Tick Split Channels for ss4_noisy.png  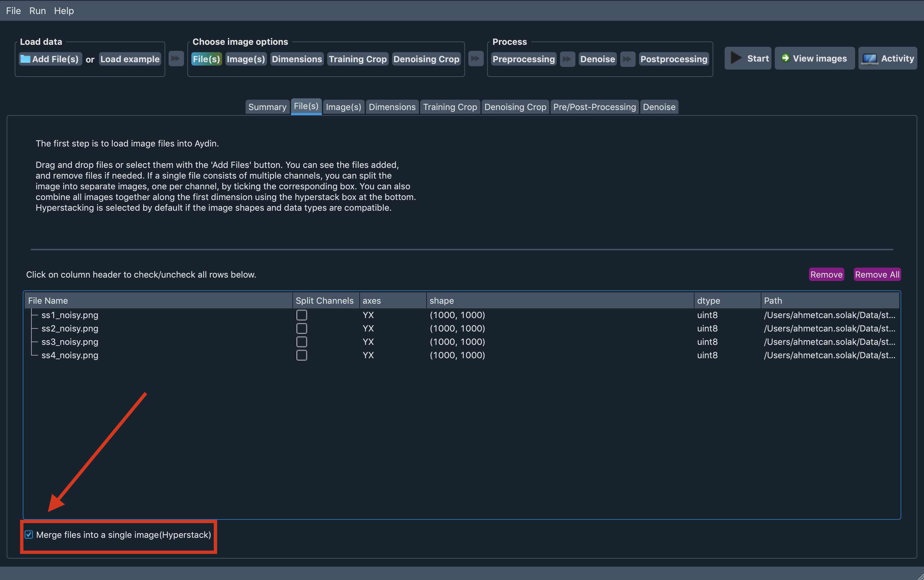tap(301, 355)
